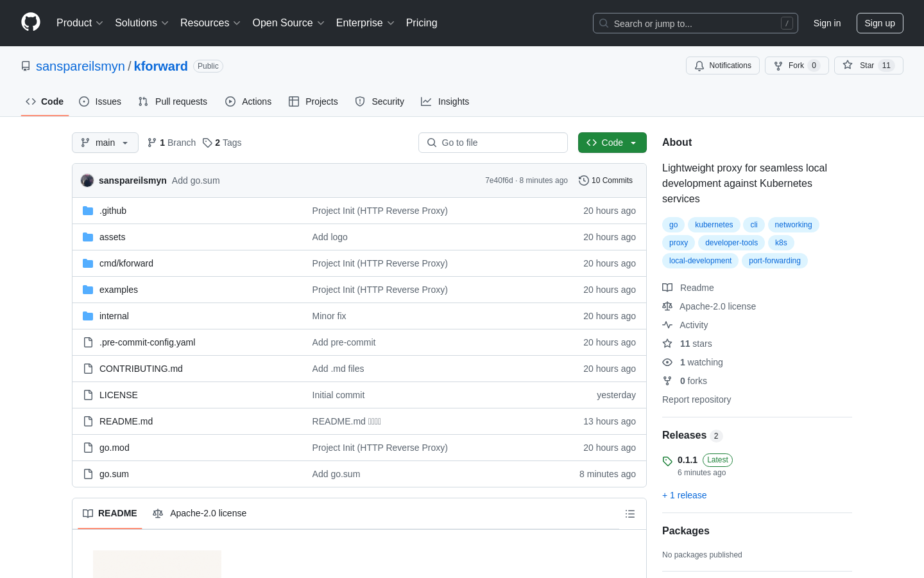
Task: Click the Sign in link
Action: click(x=827, y=23)
